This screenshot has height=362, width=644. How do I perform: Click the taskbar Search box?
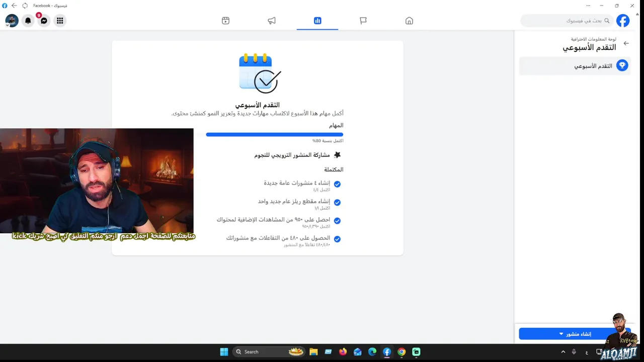270,352
